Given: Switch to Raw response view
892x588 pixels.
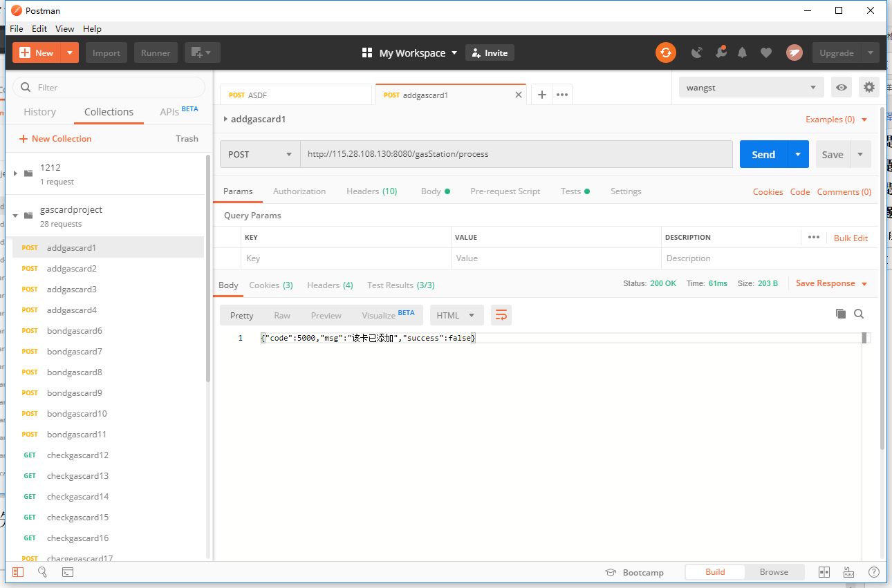Looking at the screenshot, I should [282, 315].
